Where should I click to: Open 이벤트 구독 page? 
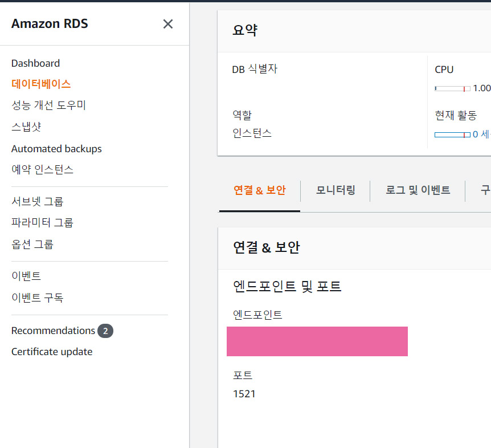click(37, 298)
